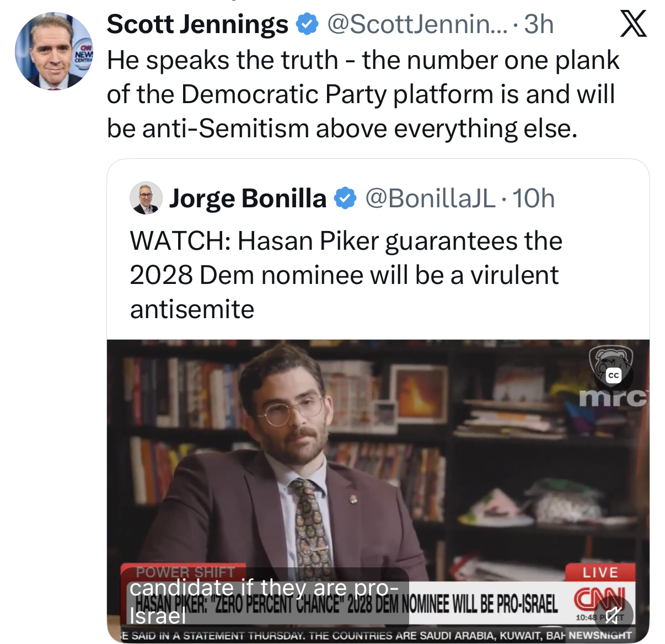The image size is (665, 644).
Task: Open the Jorge Bonilla display name
Action: (248, 198)
